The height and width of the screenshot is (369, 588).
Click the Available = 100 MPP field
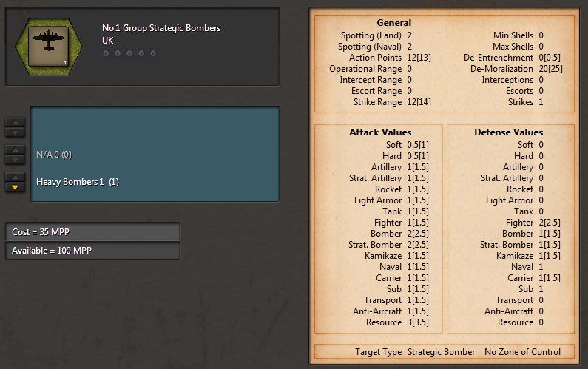92,251
